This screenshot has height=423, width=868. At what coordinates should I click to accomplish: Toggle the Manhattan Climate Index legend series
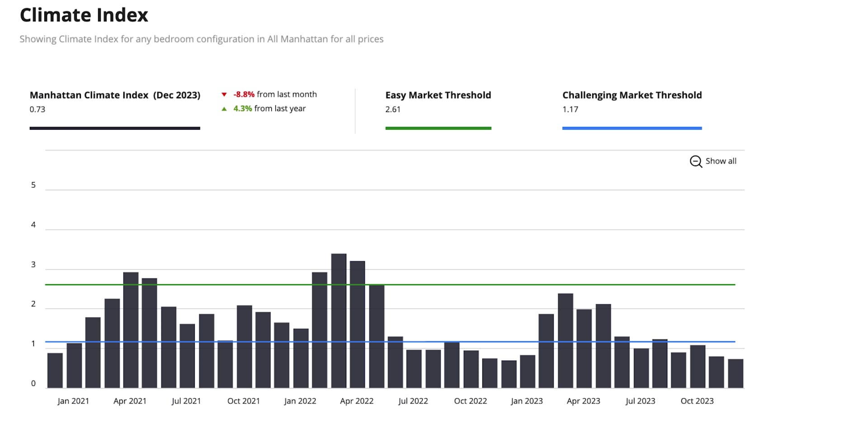[115, 95]
